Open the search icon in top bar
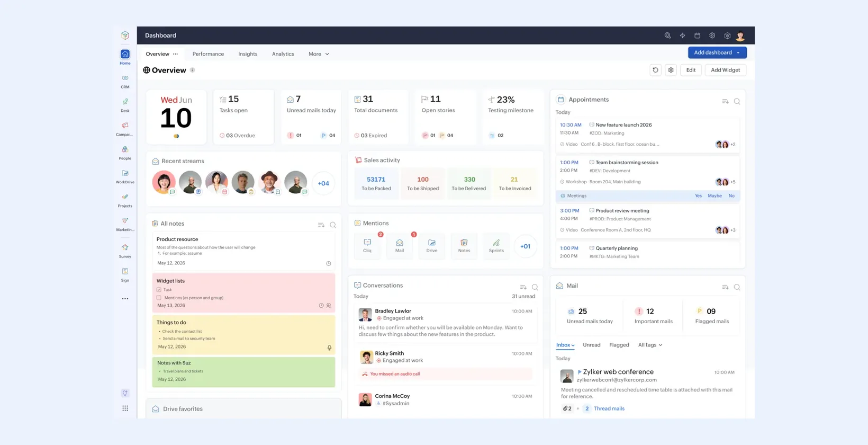The height and width of the screenshot is (445, 868). click(667, 35)
